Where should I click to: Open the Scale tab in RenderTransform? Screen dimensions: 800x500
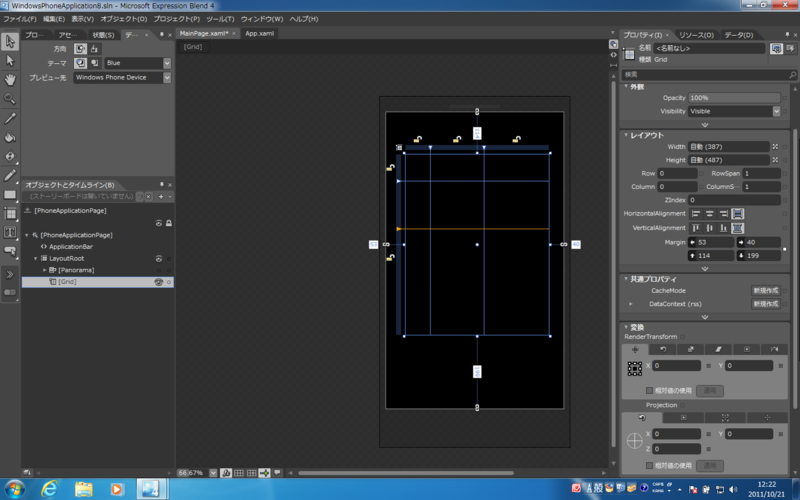[690, 349]
